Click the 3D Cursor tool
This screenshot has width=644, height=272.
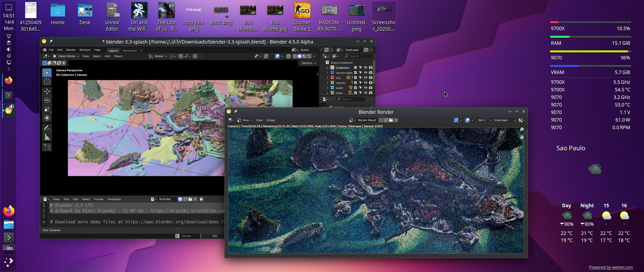pos(47,81)
